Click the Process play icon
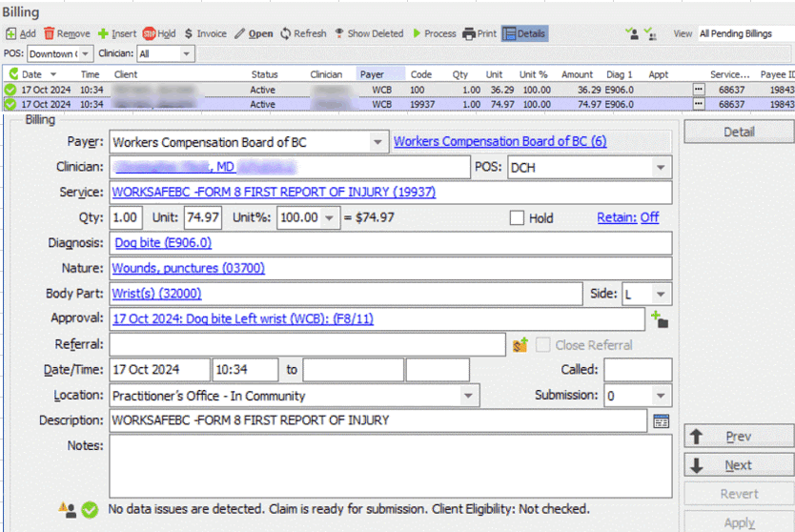The height and width of the screenshot is (532, 795). 418,33
